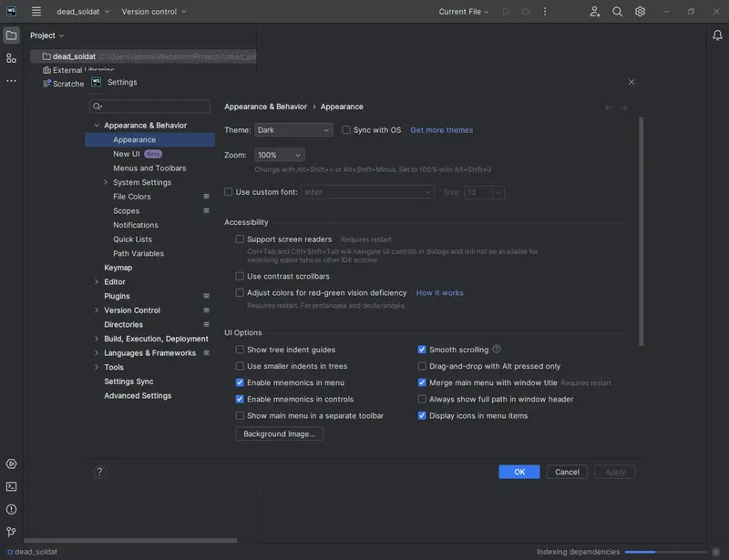Open the Terminal tool window
This screenshot has width=729, height=560.
click(x=11, y=487)
